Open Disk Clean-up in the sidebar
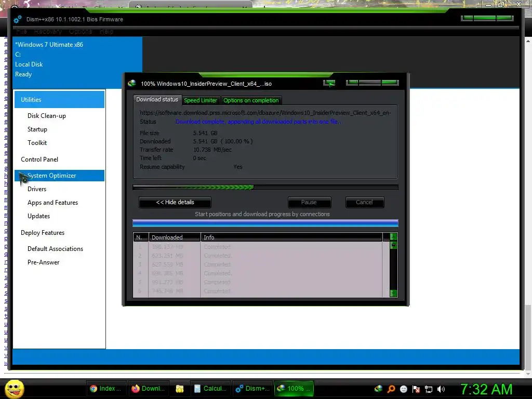The image size is (532, 399). (x=47, y=116)
